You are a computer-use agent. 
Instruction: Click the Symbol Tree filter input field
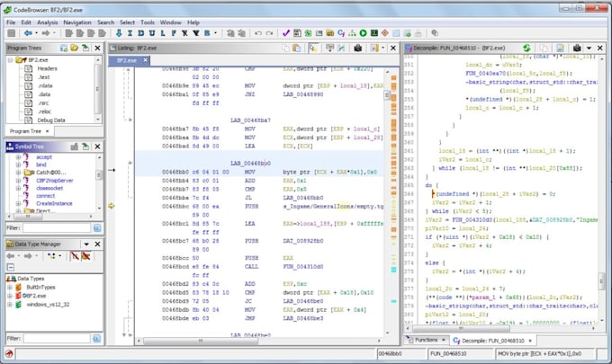[57, 227]
